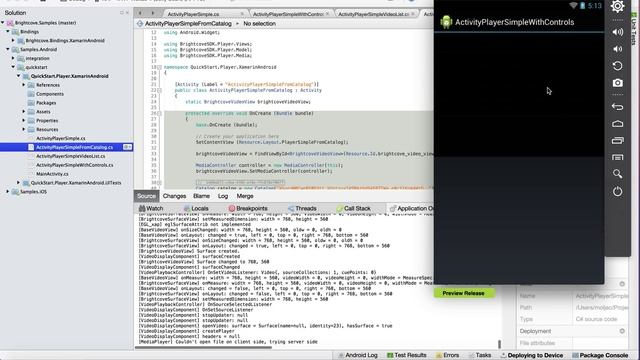Open the Errors pad in status bar
The image size is (640, 360).
point(447,356)
